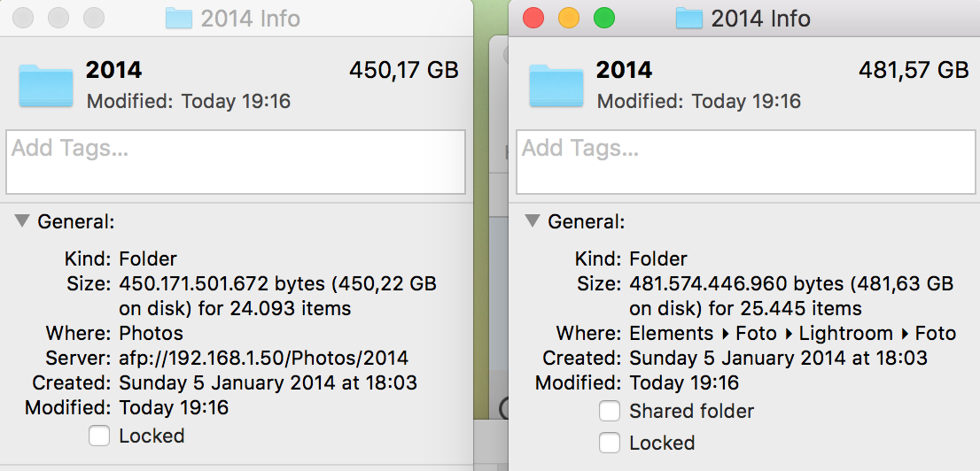Collapse the General section in right window
Viewport: 980px width, 471px height.
pyautogui.click(x=533, y=220)
